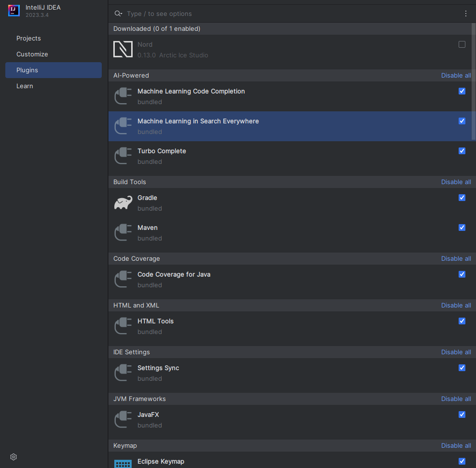Select Machine Learning Code Completion plugin name
Viewport: 476px width, 468px height.
(x=191, y=91)
